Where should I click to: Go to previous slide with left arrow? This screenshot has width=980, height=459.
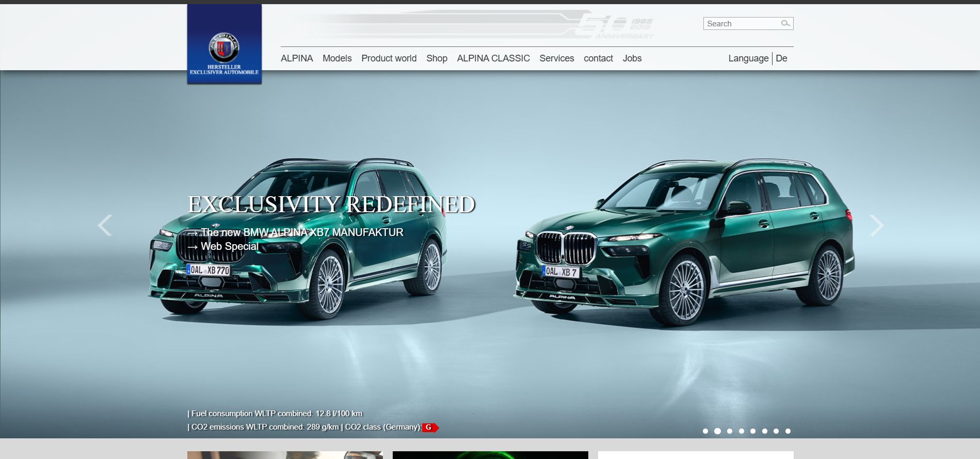(105, 225)
